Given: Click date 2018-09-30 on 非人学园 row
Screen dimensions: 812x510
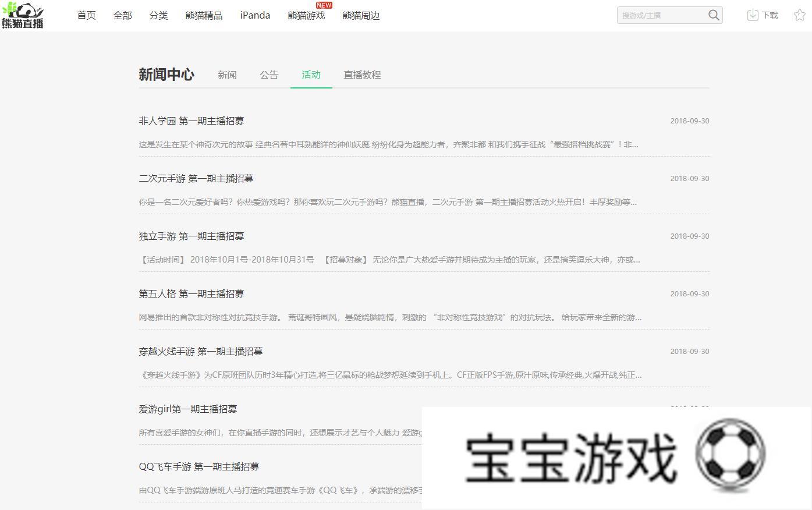Looking at the screenshot, I should [690, 121].
